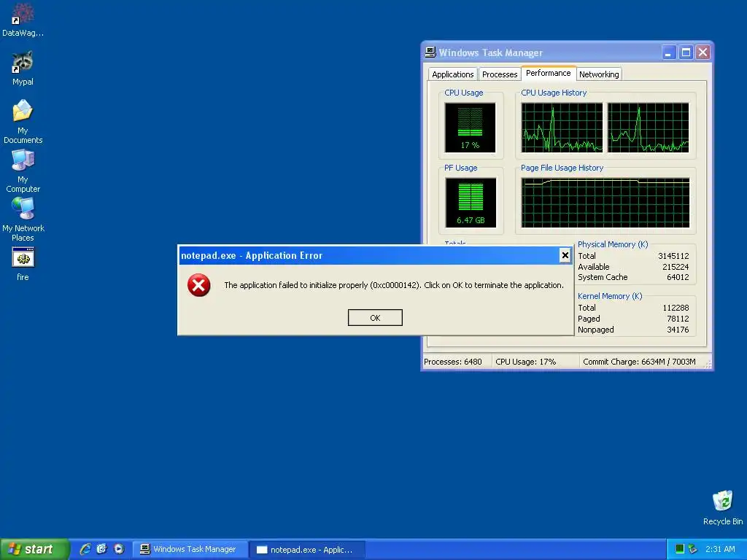The image size is (747, 560).
Task: Click the CPU Usage gauge showing 17 %
Action: coord(471,128)
